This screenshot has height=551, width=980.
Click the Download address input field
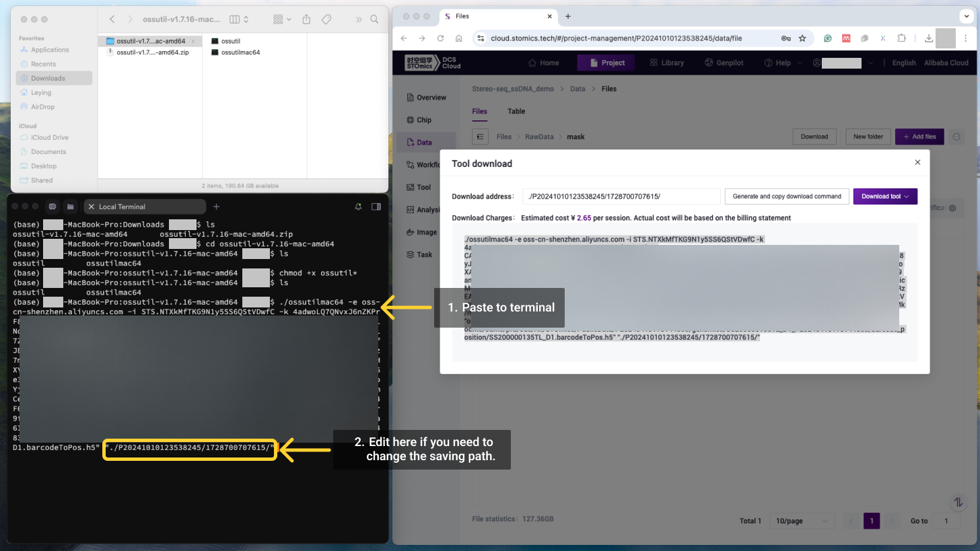(621, 196)
